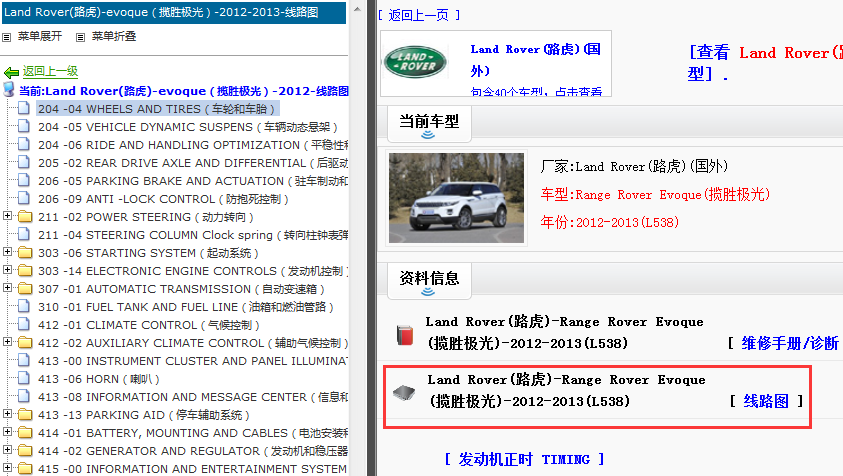The width and height of the screenshot is (843, 476).
Task: Expand the 414-01 BATTERY, MOUNTING AND CABLES node
Action: pyautogui.click(x=7, y=431)
